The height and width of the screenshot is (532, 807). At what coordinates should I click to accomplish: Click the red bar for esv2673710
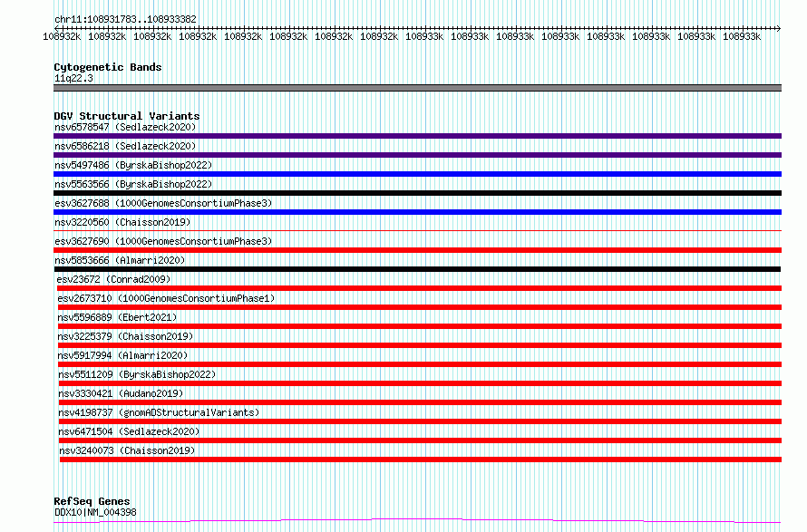pyautogui.click(x=420, y=307)
